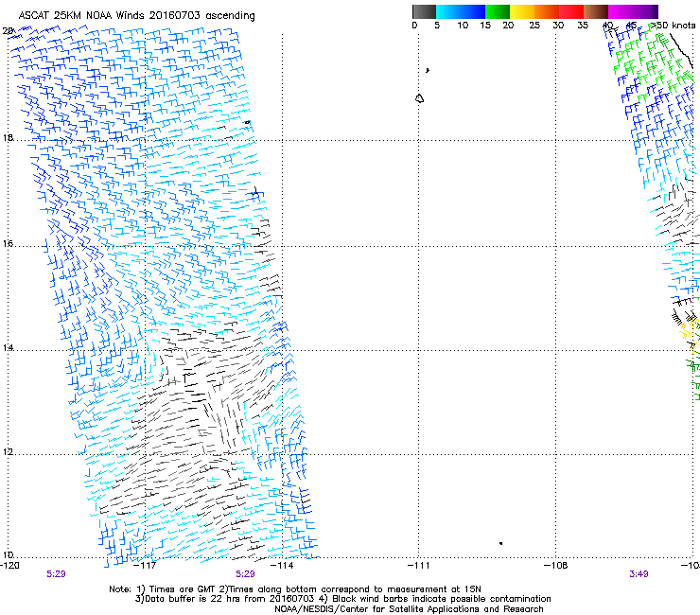This screenshot has width=700, height=615.
Task: Click the 'NOAA/NESDIS/Center for Satellite Applications and Research' credit
Action: [409, 609]
